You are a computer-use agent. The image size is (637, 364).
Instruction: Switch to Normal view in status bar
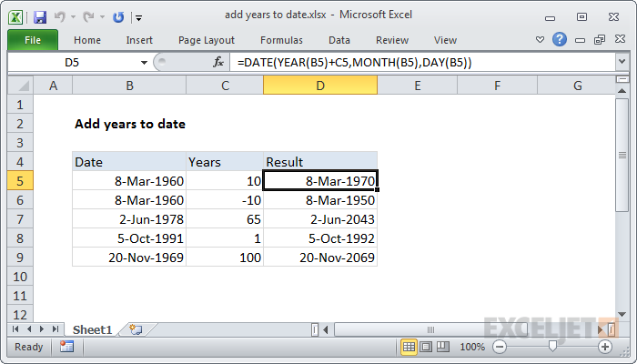[x=409, y=347]
